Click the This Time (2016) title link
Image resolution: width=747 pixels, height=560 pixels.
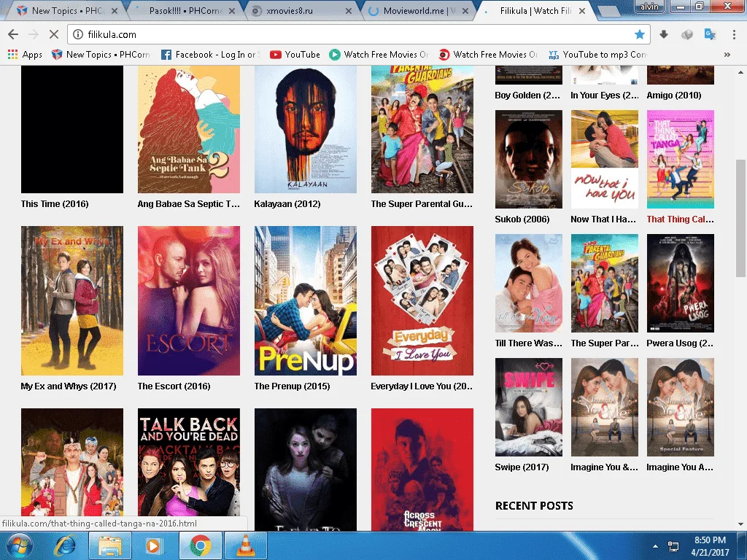coord(55,204)
